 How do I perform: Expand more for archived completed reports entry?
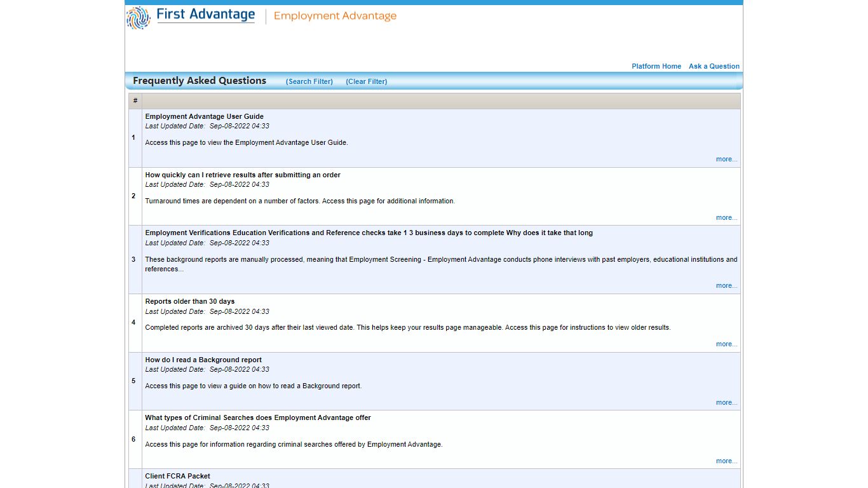726,344
